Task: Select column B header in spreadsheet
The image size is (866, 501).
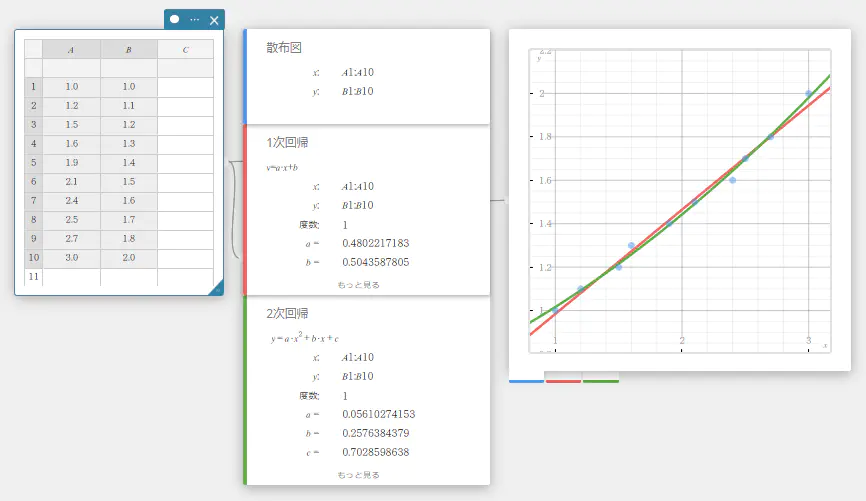Action: pyautogui.click(x=129, y=49)
